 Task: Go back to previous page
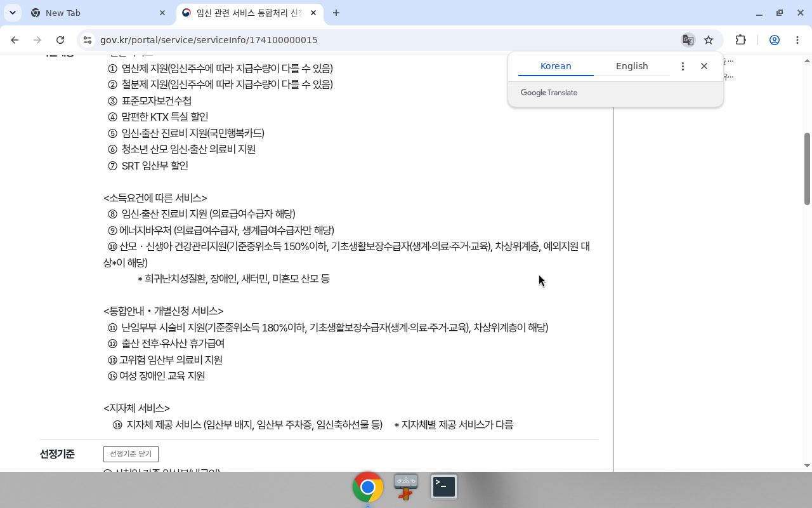coord(15,40)
